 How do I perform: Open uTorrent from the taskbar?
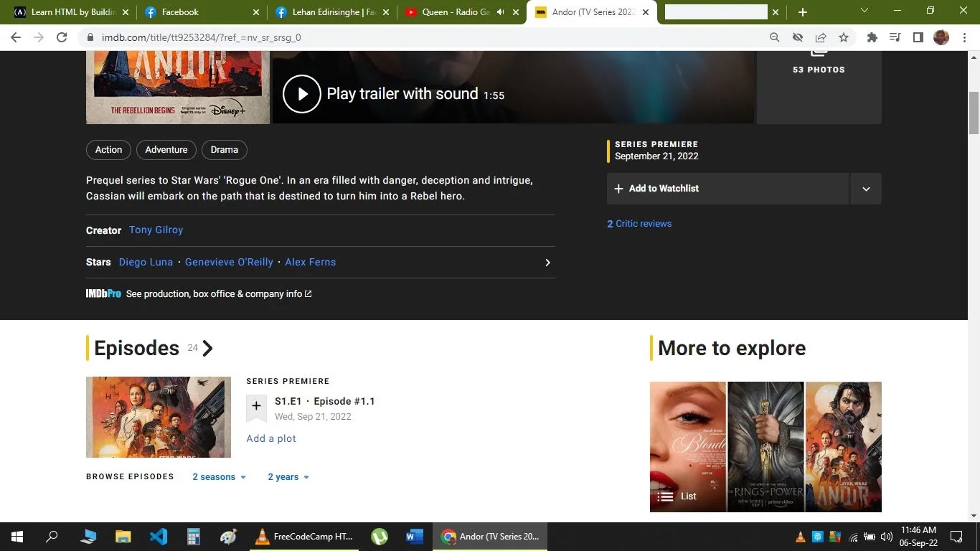380,537
